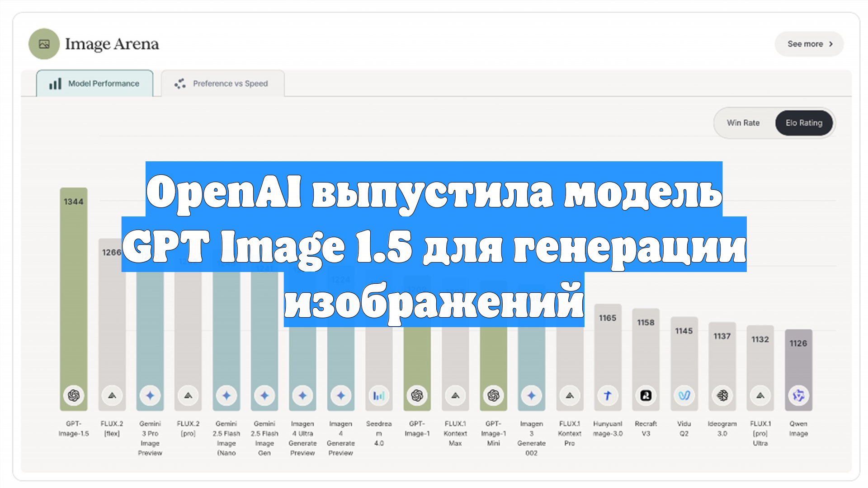Click the Hunyuan Image-3.0 logo icon
Viewport: 868px width, 488px height.
(x=608, y=395)
